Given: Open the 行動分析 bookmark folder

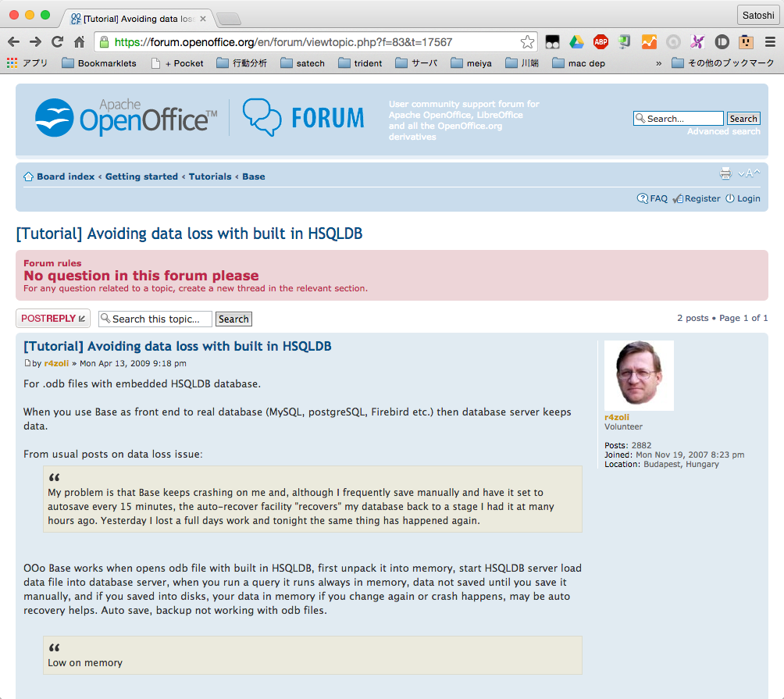Looking at the screenshot, I should pos(242,63).
